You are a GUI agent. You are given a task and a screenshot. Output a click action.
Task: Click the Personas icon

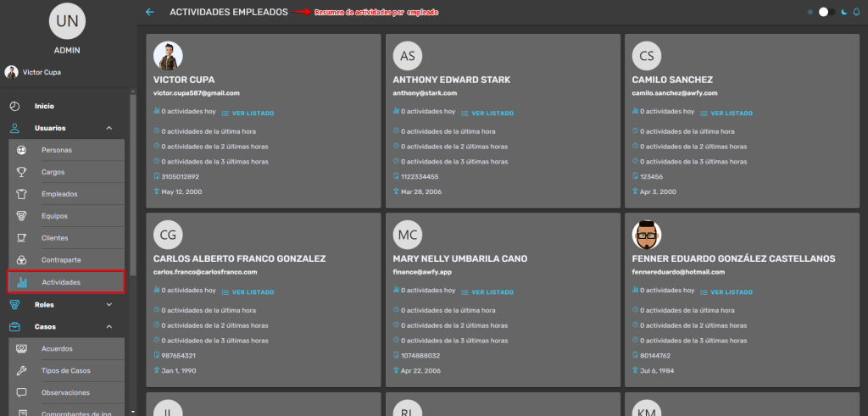[x=21, y=150]
